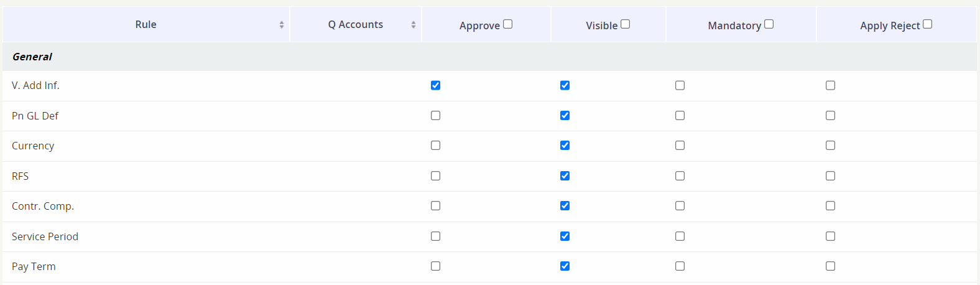Check the Apply Reject header checkbox

928,24
